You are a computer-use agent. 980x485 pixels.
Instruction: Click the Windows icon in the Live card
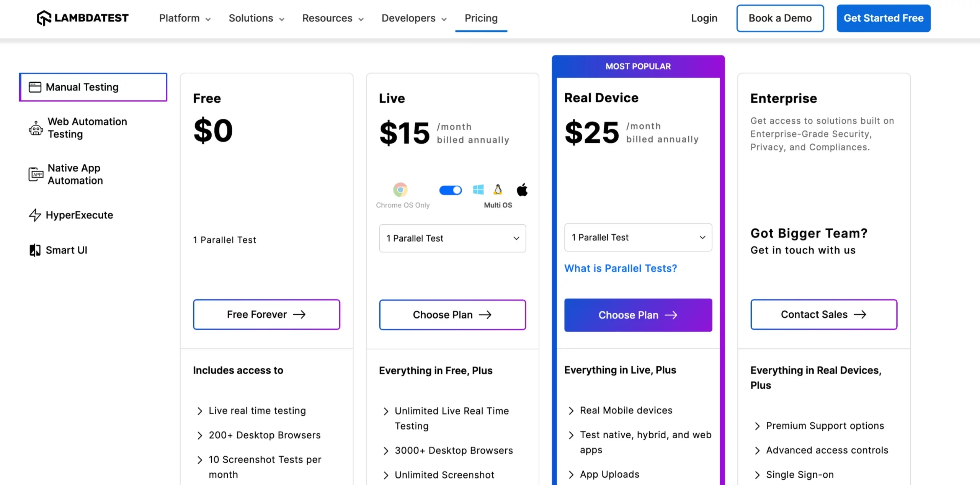(478, 189)
